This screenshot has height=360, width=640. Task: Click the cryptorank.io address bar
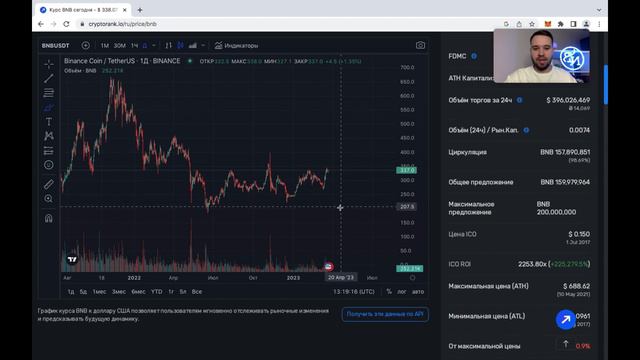pos(286,24)
